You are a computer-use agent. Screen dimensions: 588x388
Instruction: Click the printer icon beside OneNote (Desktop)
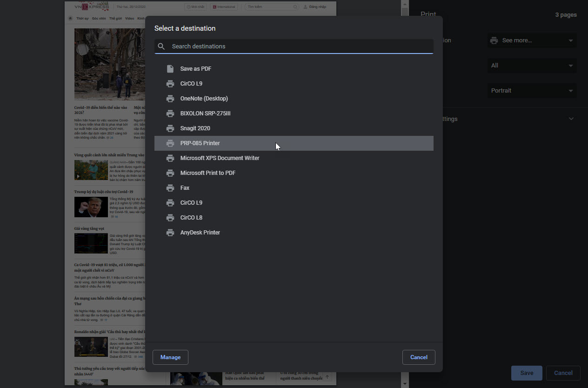170,99
